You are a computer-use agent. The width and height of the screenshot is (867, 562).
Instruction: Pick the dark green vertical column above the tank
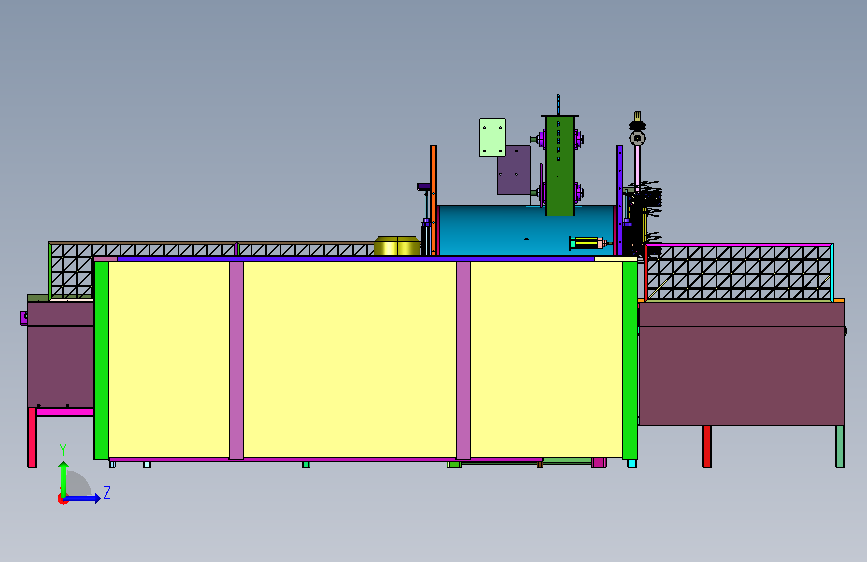point(560,166)
